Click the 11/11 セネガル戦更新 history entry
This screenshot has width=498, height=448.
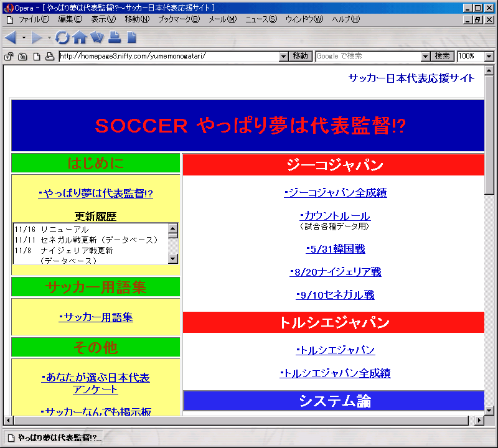pyautogui.click(x=87, y=240)
